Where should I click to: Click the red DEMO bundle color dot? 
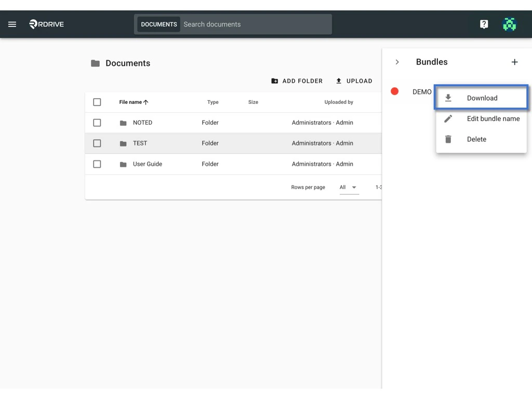395,91
